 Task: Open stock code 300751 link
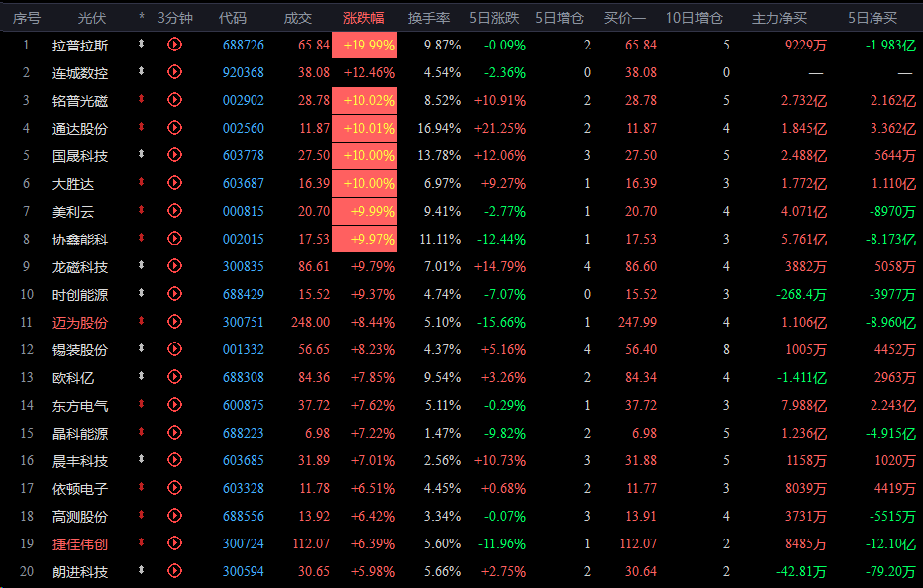click(x=243, y=322)
